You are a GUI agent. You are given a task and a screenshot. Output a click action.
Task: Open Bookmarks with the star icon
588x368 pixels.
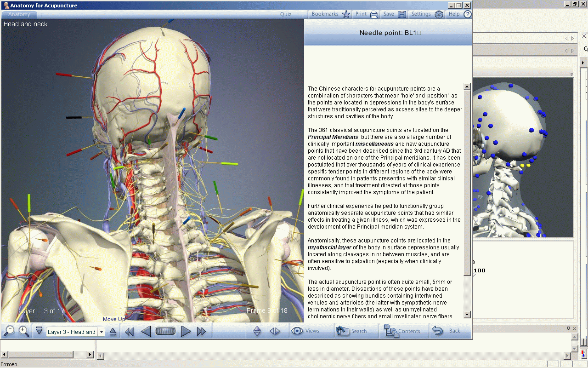click(x=331, y=14)
